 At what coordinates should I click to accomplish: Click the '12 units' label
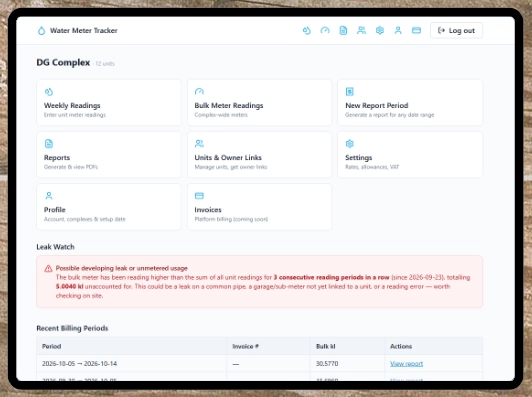[105, 63]
